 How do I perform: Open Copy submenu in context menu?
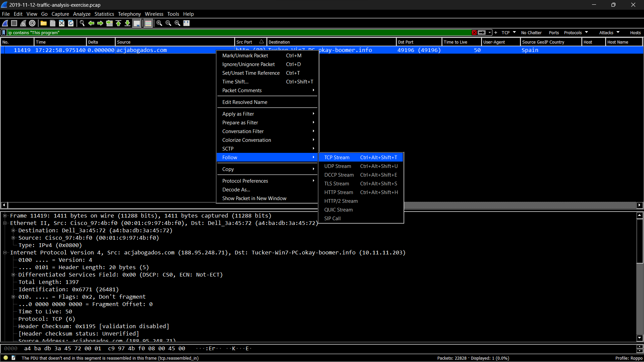coord(267,169)
